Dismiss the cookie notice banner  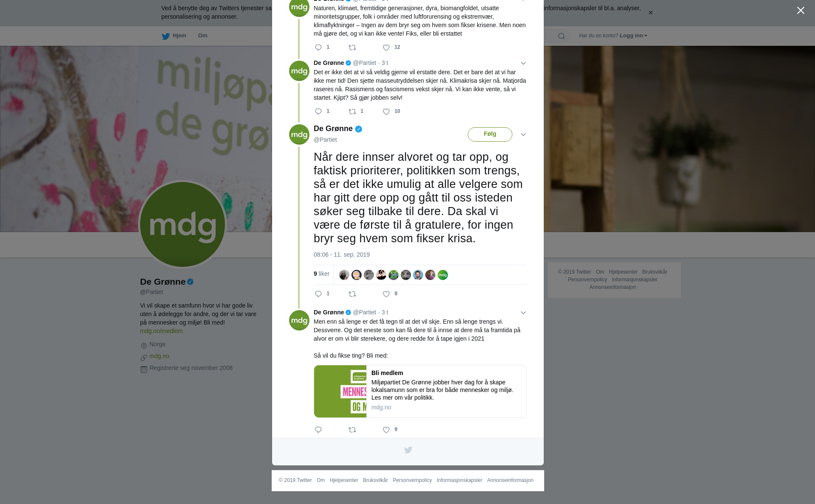(x=650, y=13)
